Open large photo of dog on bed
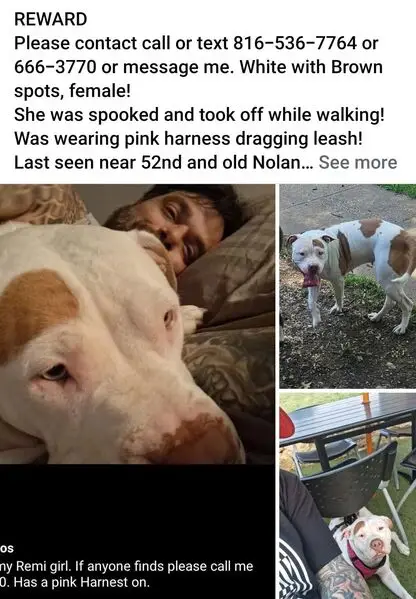Image resolution: width=416 pixels, height=599 pixels. (137, 324)
